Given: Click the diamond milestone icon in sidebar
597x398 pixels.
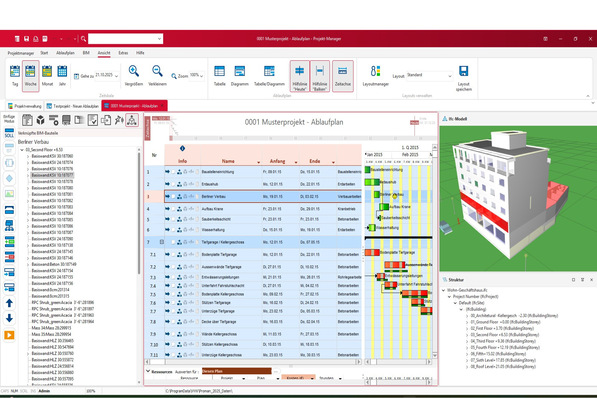Looking at the screenshot, I should point(9,178).
